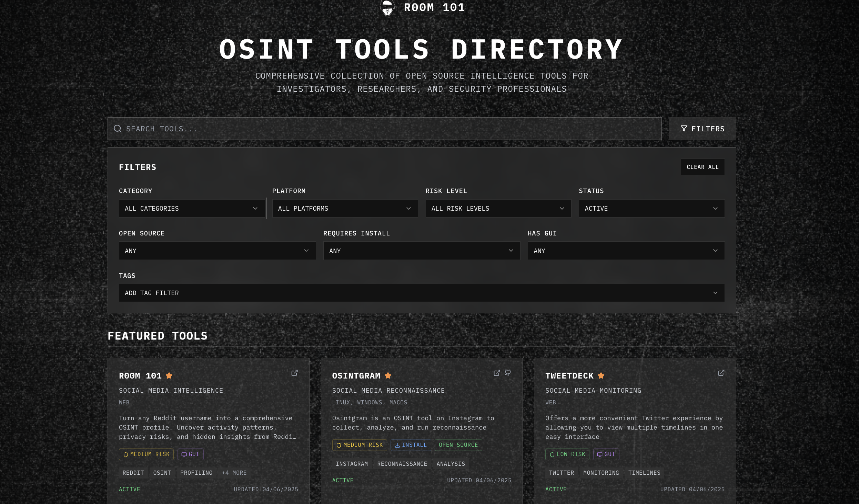Click the star next to Room 101

coord(169,375)
